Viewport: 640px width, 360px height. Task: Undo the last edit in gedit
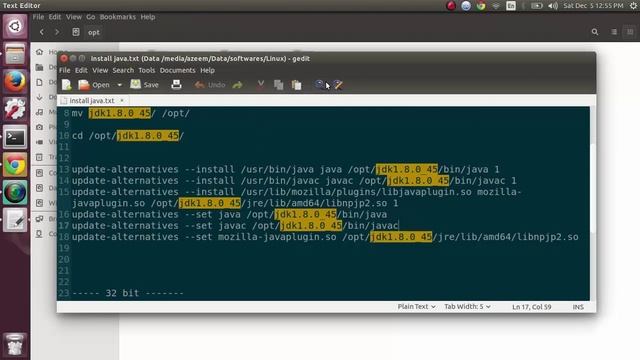(210, 85)
